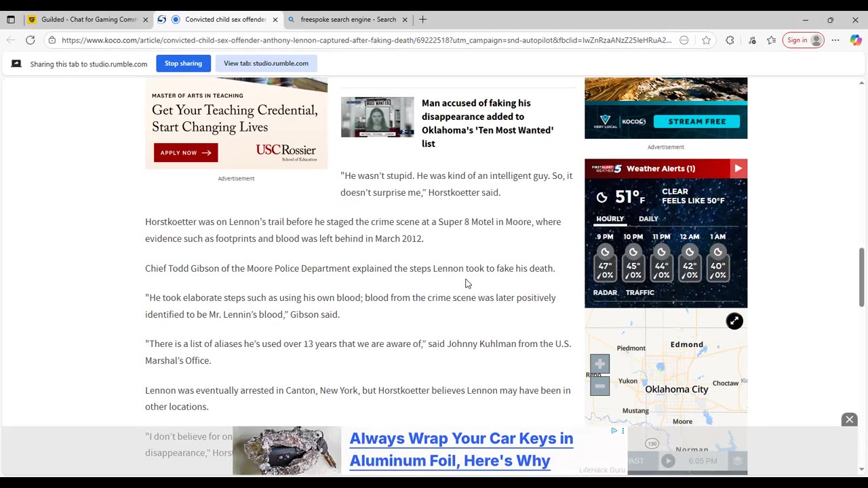Viewport: 868px width, 488px height.
Task: Open the Extensions puzzle icon
Action: [730, 40]
